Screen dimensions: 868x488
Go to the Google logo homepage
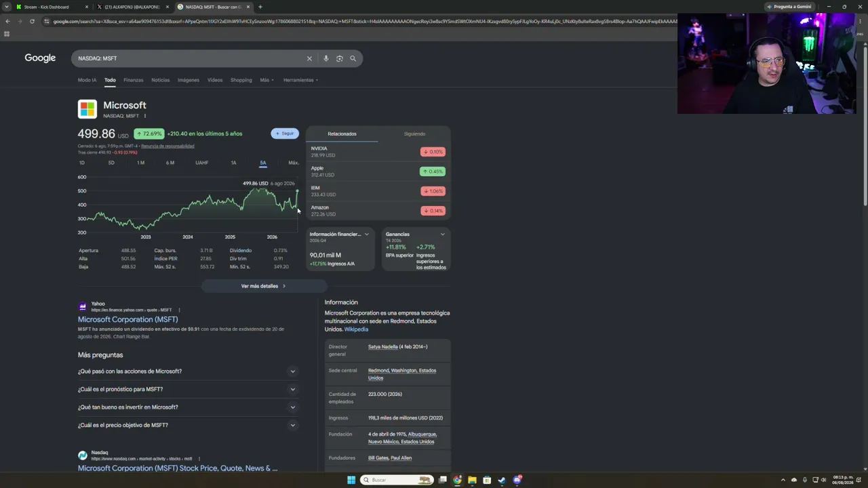[x=40, y=58]
